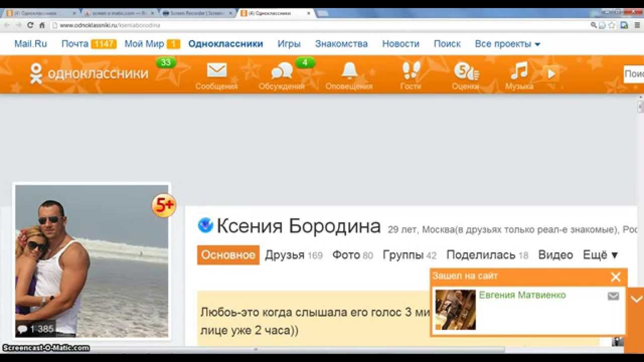Image resolution: width=644 pixels, height=362 pixels.
Task: Open the Друзья 169 tab
Action: pyautogui.click(x=294, y=255)
